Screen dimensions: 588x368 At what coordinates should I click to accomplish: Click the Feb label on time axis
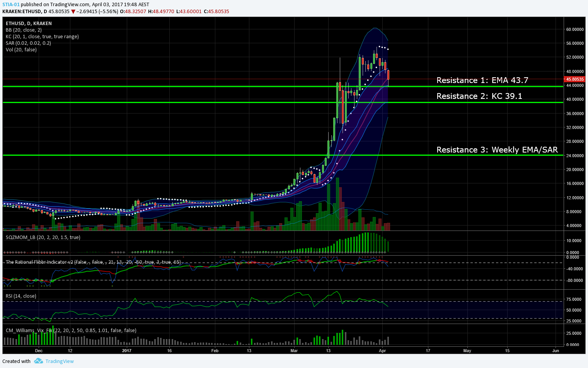pyautogui.click(x=215, y=351)
